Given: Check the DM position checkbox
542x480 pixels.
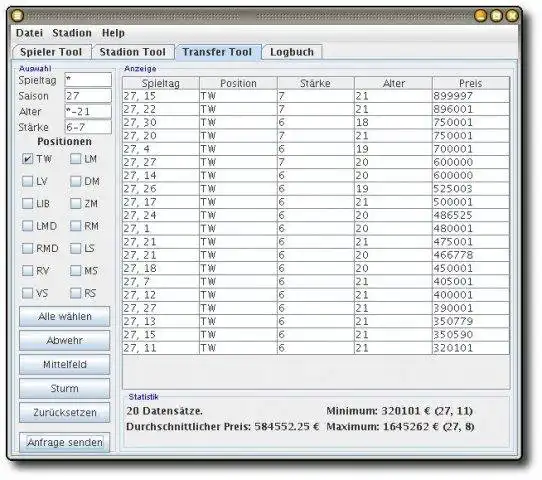Looking at the screenshot, I should click(75, 181).
